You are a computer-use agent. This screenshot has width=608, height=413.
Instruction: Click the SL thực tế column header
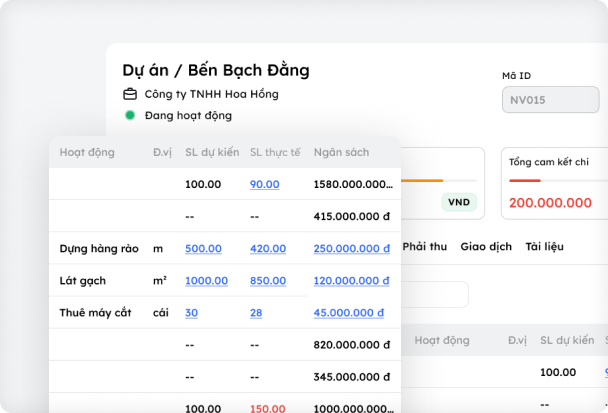tap(275, 153)
